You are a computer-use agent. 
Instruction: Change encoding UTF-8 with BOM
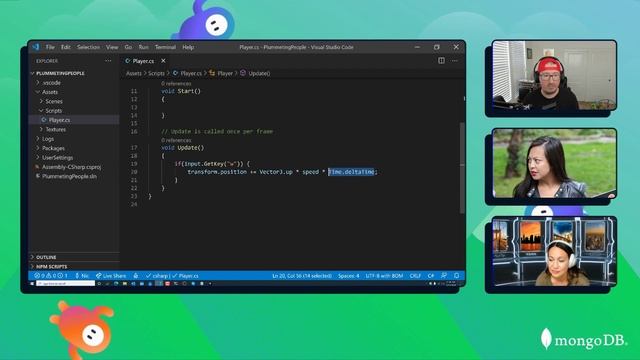(384, 276)
